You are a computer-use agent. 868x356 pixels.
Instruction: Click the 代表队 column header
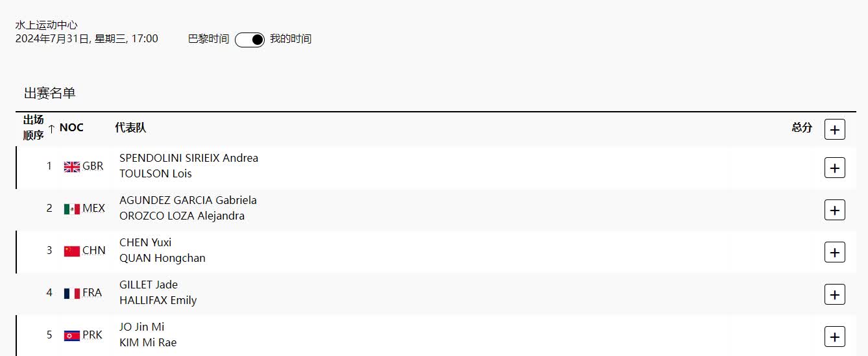click(130, 127)
